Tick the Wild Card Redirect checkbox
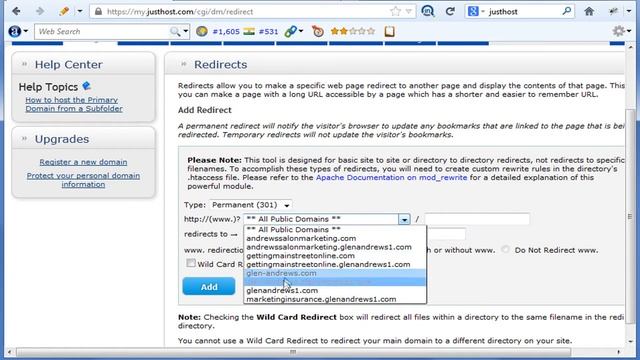 click(191, 263)
